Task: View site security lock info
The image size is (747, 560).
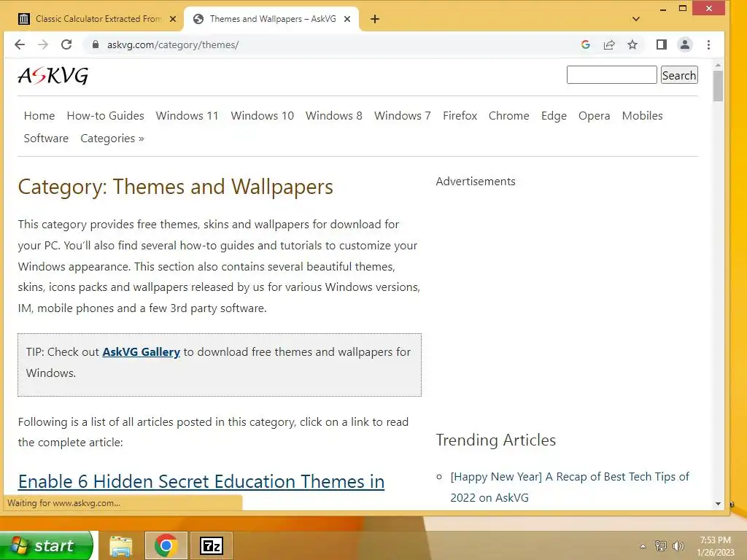Action: pyautogui.click(x=96, y=44)
